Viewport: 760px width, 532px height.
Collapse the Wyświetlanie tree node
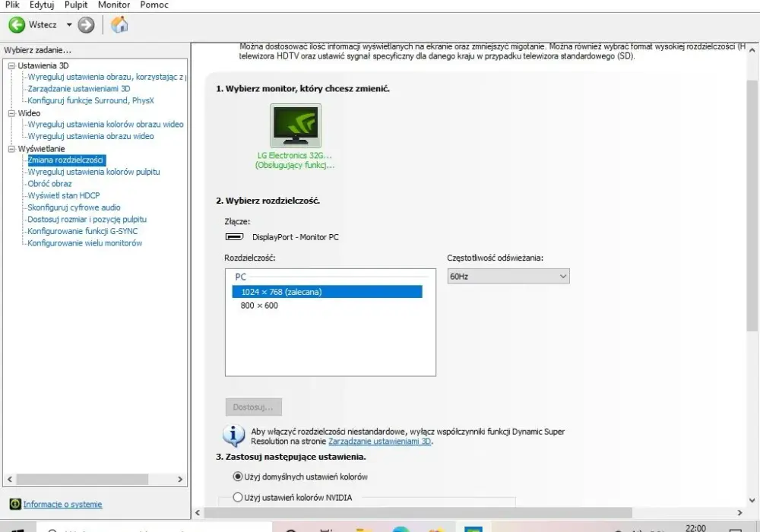point(11,149)
